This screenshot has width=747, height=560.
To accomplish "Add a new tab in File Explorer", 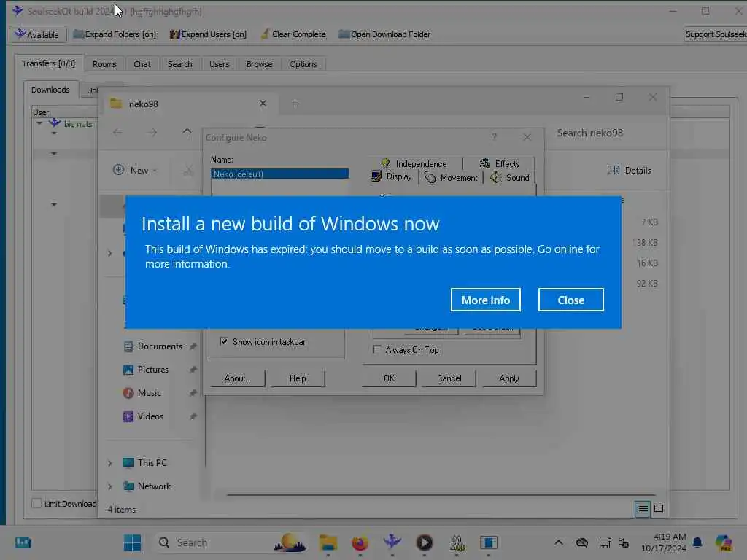I will (x=295, y=104).
